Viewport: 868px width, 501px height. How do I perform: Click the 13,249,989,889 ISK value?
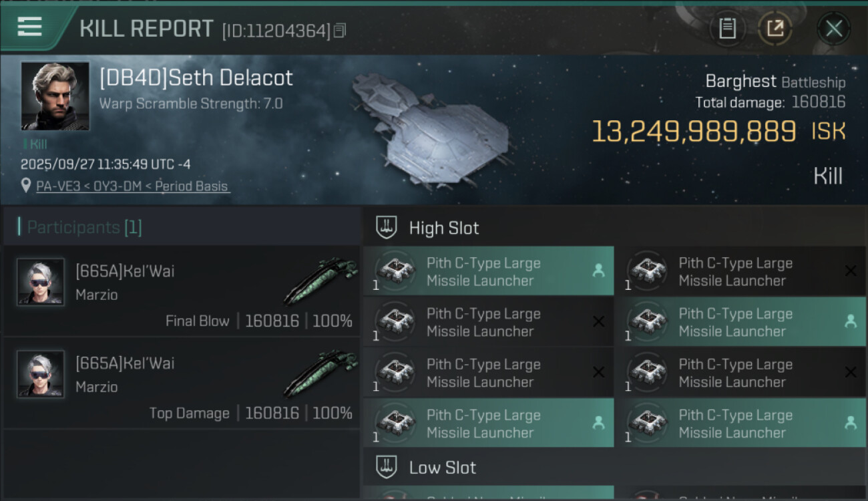[x=693, y=132]
